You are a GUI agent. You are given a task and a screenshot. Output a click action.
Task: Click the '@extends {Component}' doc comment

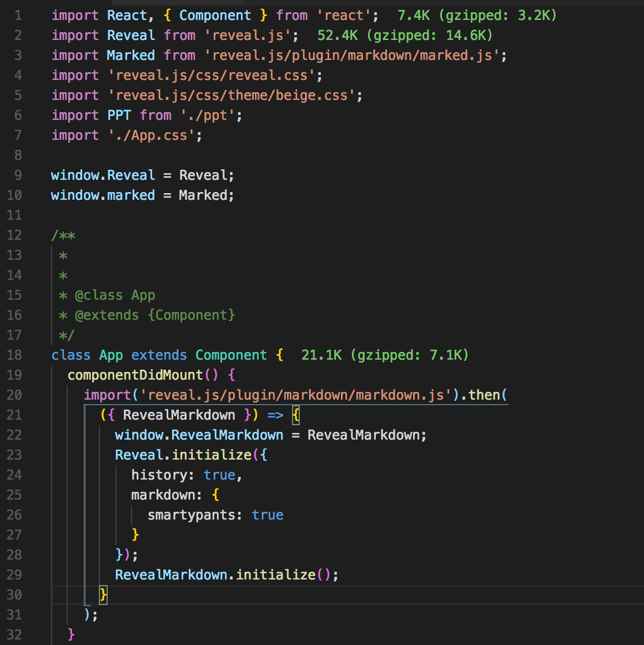pos(155,315)
